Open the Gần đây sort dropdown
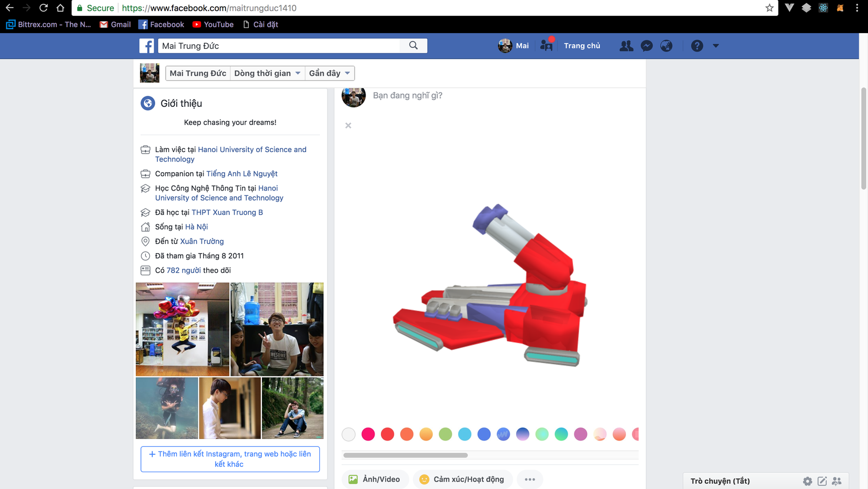Screen dimensions: 868x489 coord(329,73)
